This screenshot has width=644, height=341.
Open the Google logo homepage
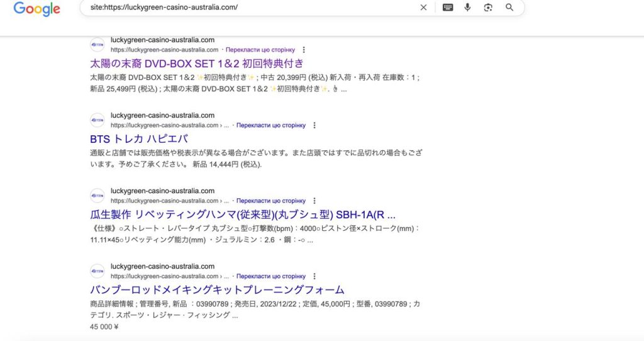pyautogui.click(x=36, y=8)
